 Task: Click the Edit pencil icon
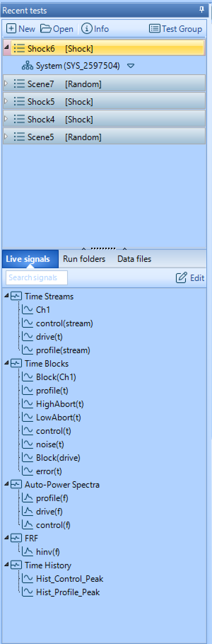(x=181, y=278)
